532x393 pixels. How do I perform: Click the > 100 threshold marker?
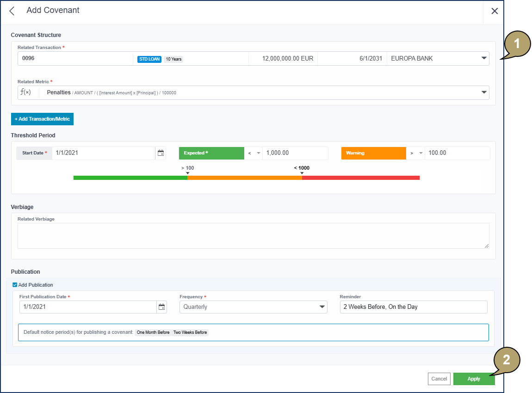click(187, 170)
